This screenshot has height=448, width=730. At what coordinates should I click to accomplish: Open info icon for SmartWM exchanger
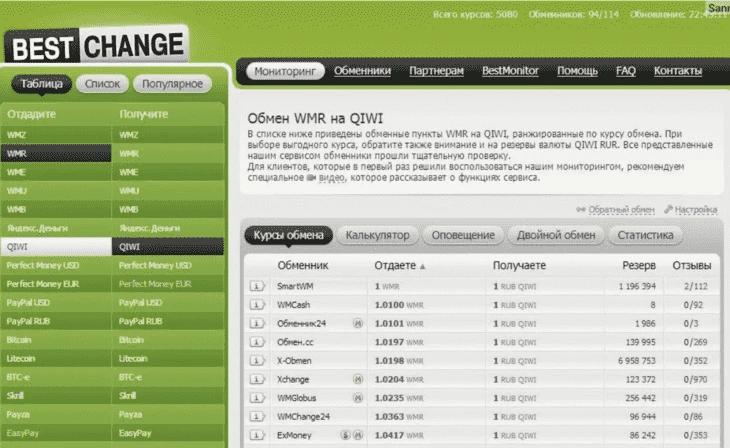(x=257, y=286)
